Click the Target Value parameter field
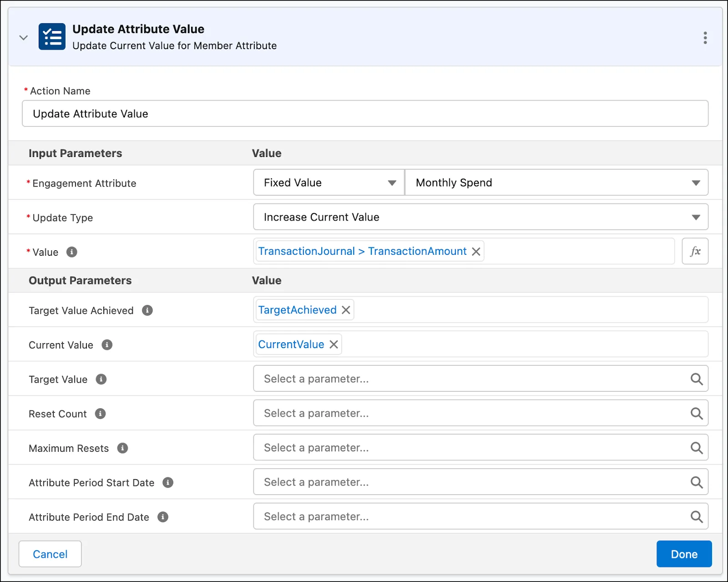 tap(480, 379)
